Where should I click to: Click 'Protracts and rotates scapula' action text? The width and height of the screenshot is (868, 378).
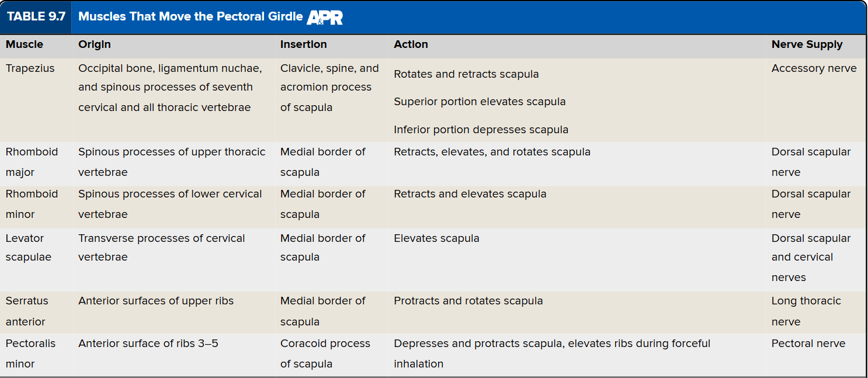pos(468,301)
